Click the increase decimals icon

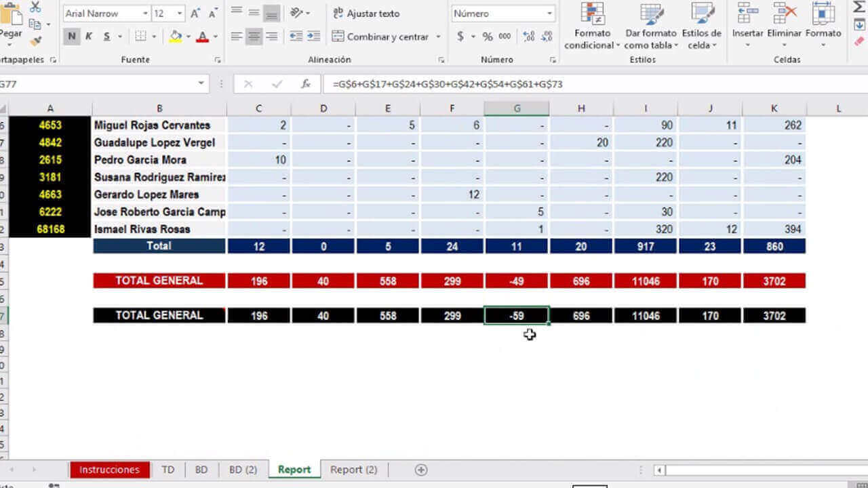[528, 37]
